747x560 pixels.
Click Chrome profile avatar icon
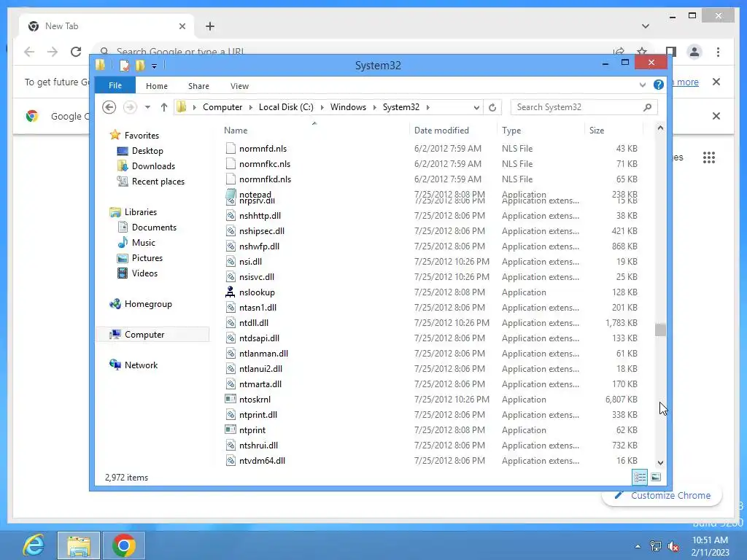click(x=694, y=52)
